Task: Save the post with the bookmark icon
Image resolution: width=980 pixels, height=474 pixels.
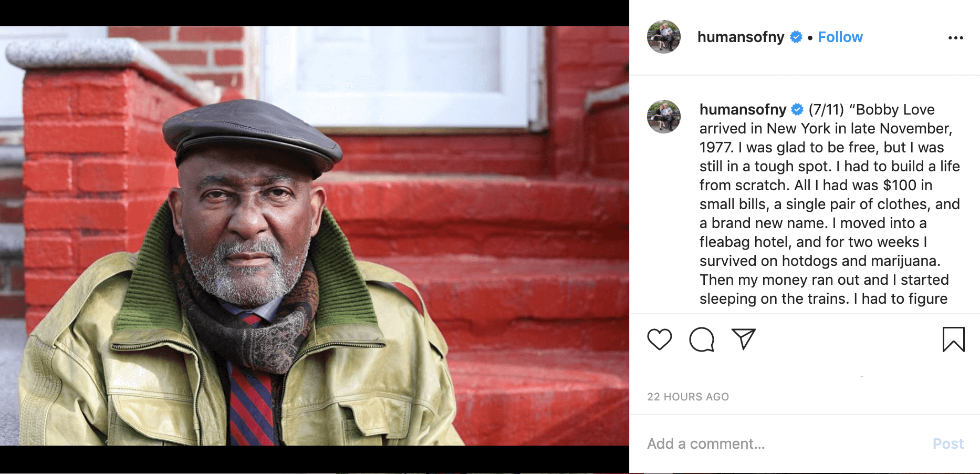Action: coord(953,339)
